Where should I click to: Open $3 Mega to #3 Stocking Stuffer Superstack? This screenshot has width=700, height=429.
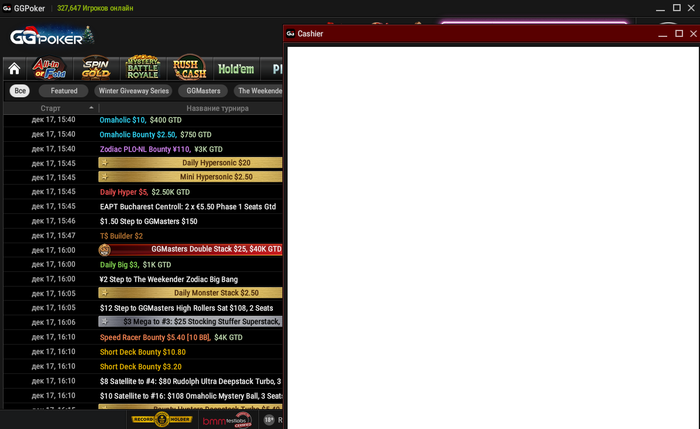click(x=190, y=321)
